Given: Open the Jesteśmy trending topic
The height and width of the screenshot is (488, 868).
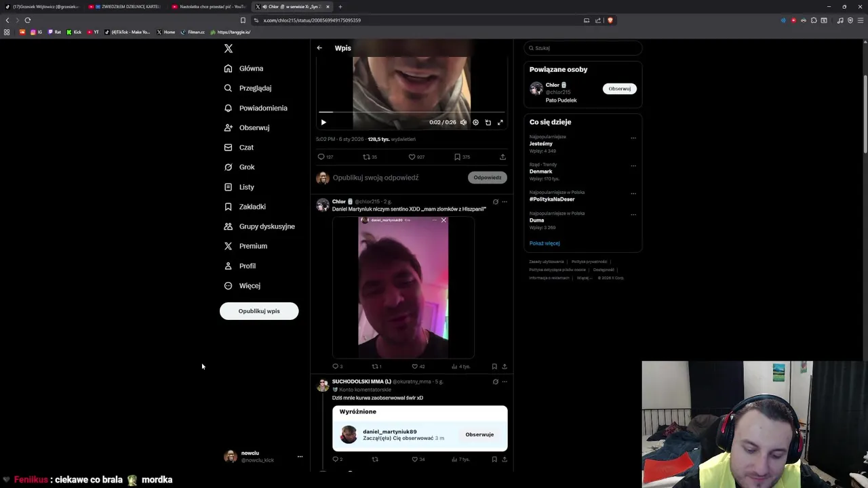Looking at the screenshot, I should click(x=541, y=144).
